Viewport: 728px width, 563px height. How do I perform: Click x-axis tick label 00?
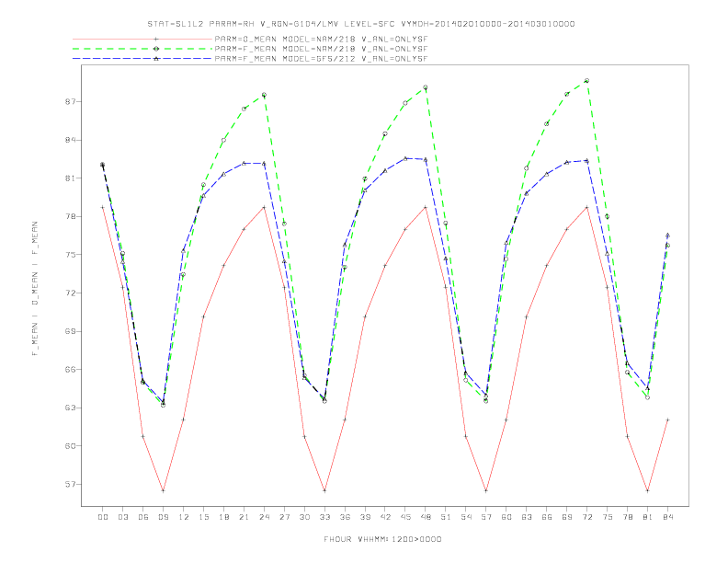click(x=103, y=517)
